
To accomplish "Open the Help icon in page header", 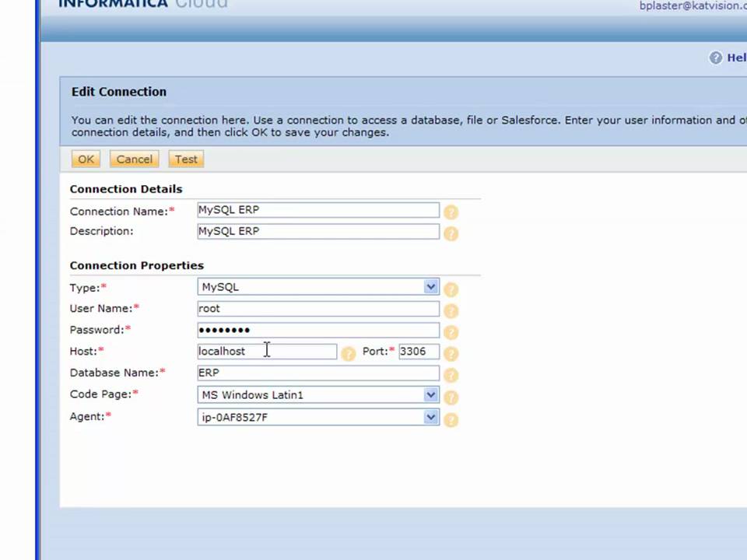I will pyautogui.click(x=716, y=58).
